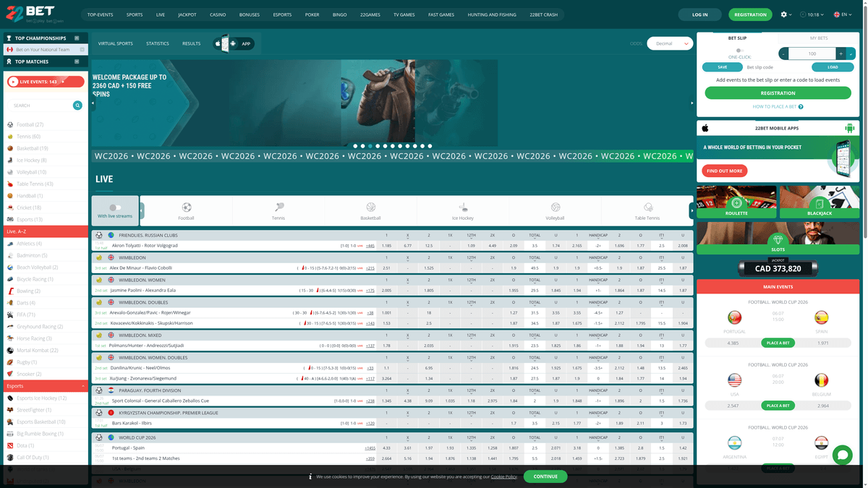
Task: Select the Volleyball icon in live filter
Action: click(556, 207)
